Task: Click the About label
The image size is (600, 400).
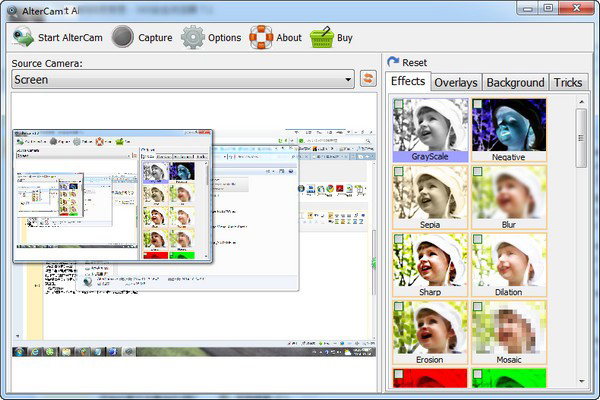Action: click(289, 38)
